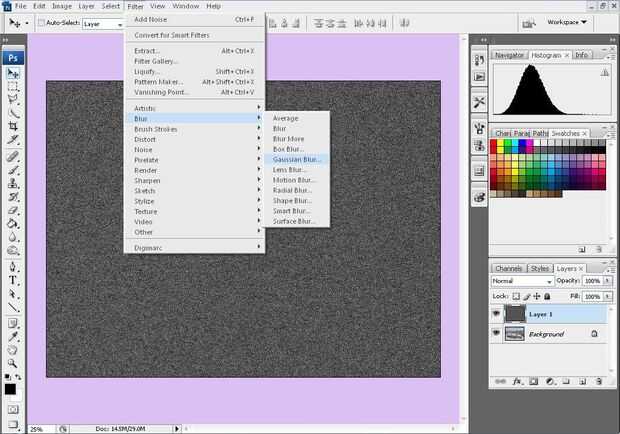
Task: Click the Add layer style fx icon
Action: [x=517, y=381]
